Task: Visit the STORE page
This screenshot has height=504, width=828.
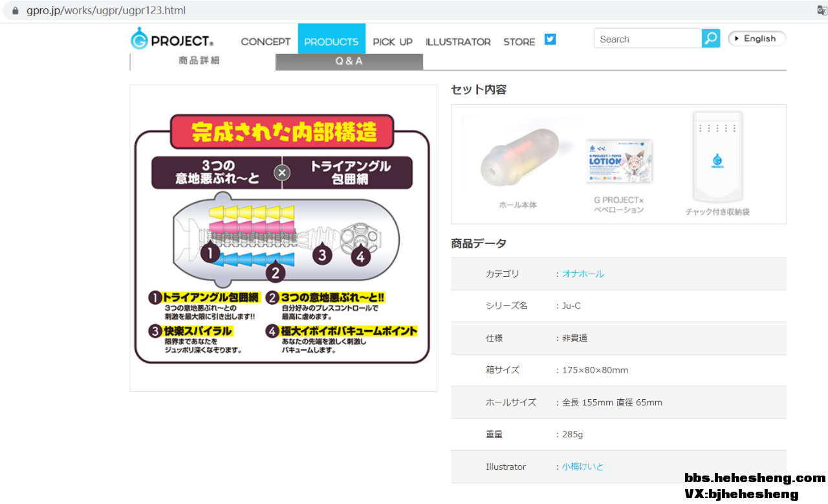Action: 519,42
